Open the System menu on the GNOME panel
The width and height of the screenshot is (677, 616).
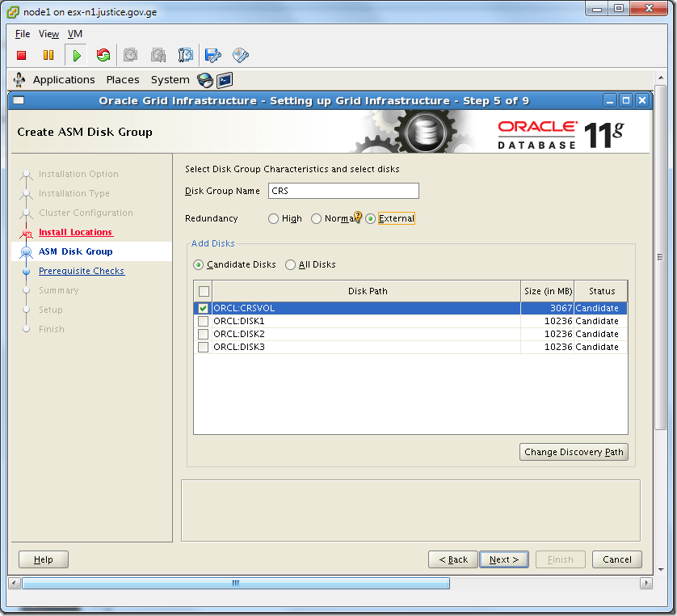(170, 79)
